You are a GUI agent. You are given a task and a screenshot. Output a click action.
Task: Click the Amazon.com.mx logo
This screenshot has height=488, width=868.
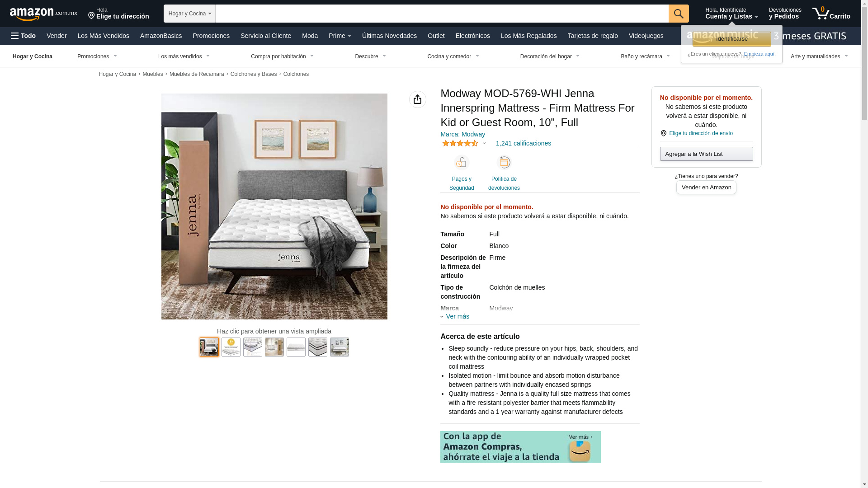[43, 14]
